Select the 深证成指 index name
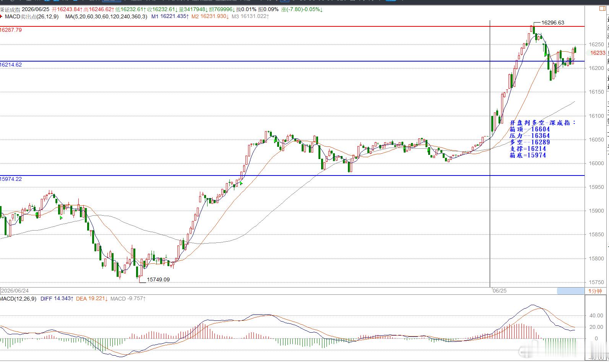This screenshot has width=609, height=364. (10, 10)
